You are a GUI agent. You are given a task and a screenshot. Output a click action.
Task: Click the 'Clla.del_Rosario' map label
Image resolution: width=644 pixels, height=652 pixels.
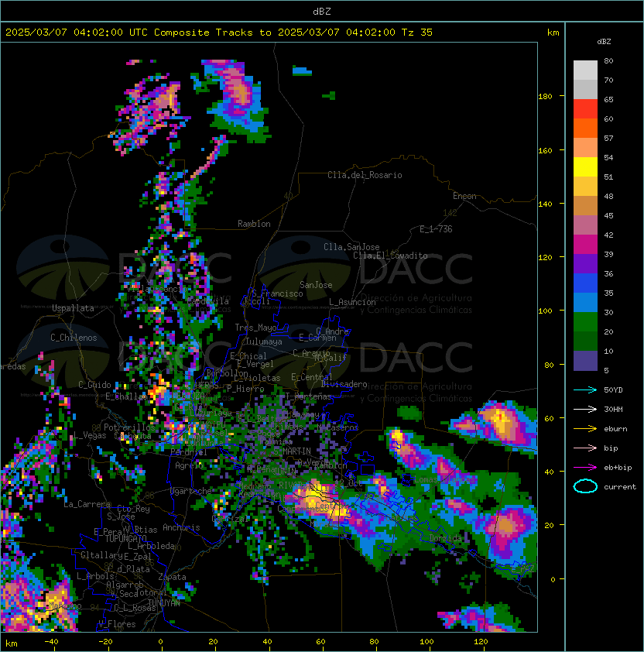[x=365, y=175]
